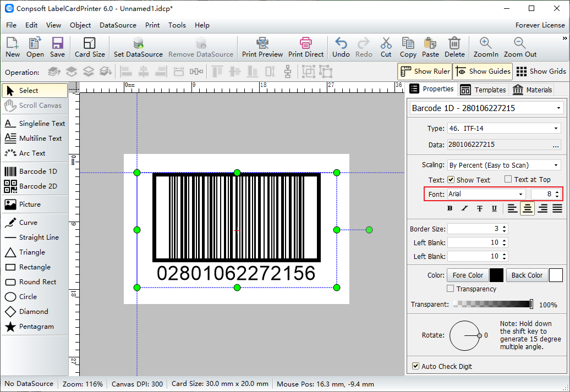Click the center text alignment button

click(528, 208)
